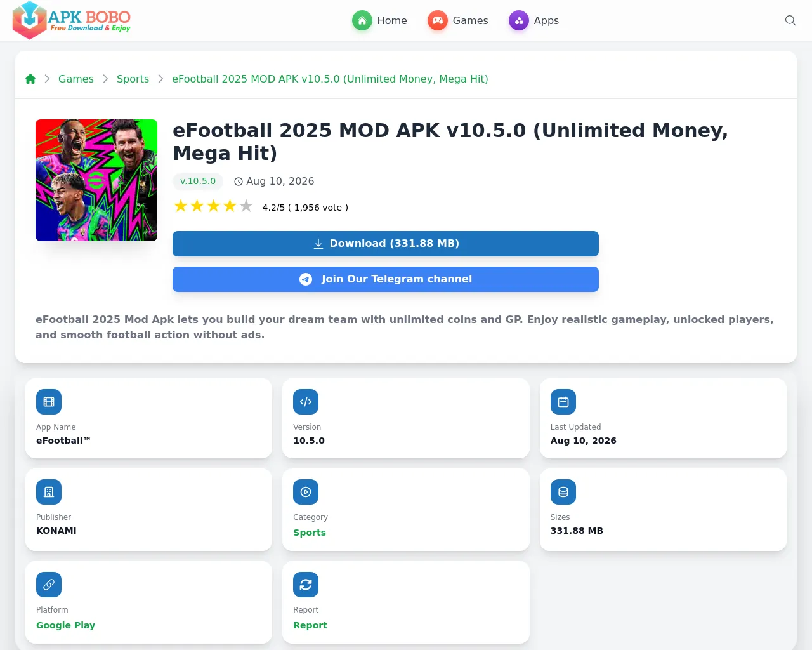Click the Platform link icon
Image resolution: width=812 pixels, height=650 pixels.
[49, 585]
